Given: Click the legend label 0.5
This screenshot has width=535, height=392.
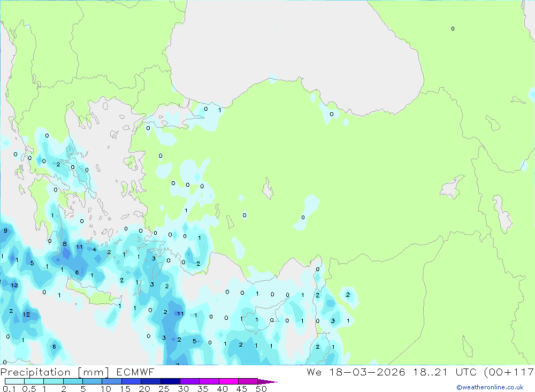Looking at the screenshot, I should point(29,389).
